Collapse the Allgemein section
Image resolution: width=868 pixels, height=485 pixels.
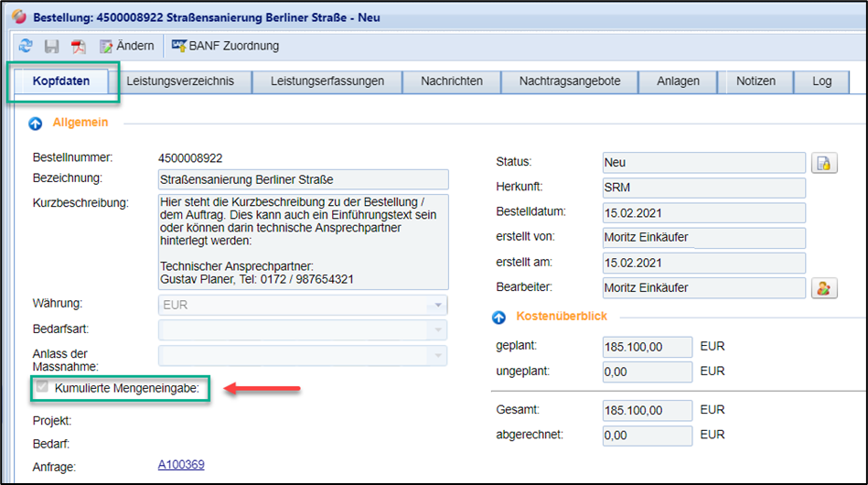coord(36,123)
